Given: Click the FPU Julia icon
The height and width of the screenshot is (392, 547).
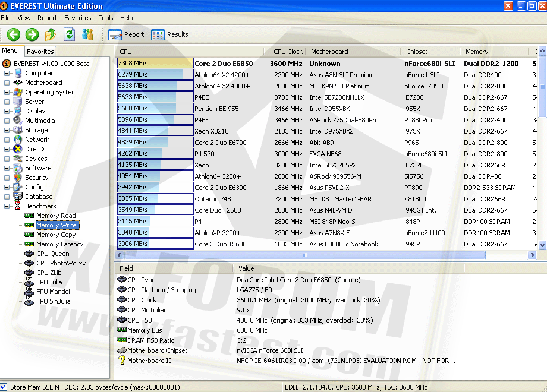Looking at the screenshot, I should point(29,282).
